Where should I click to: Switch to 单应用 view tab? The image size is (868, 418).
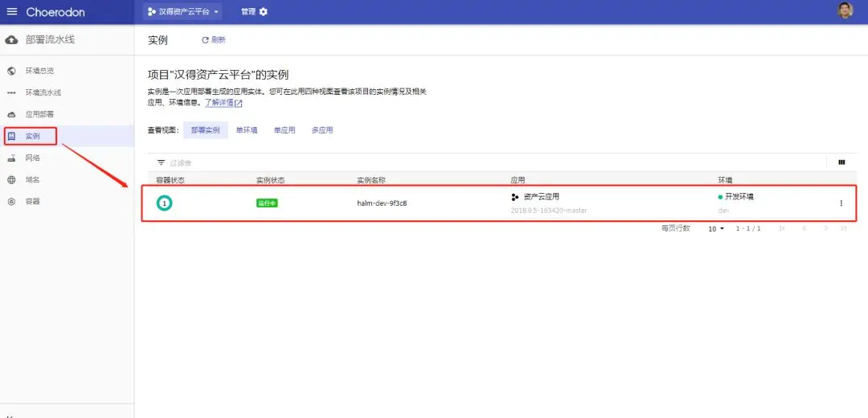[x=284, y=130]
